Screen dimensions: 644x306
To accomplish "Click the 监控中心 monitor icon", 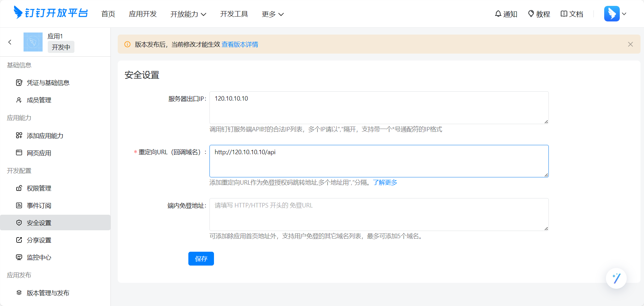I will [19, 257].
